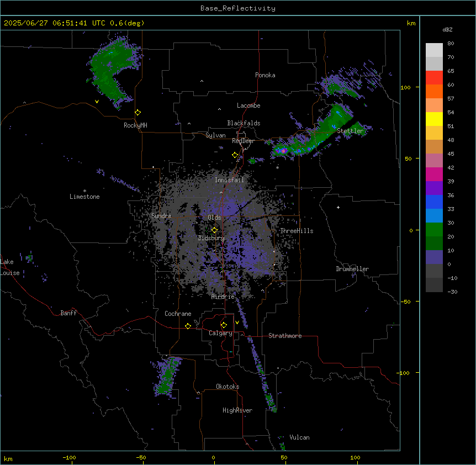
Task: Click the Calgary city label
Action: 220,333
